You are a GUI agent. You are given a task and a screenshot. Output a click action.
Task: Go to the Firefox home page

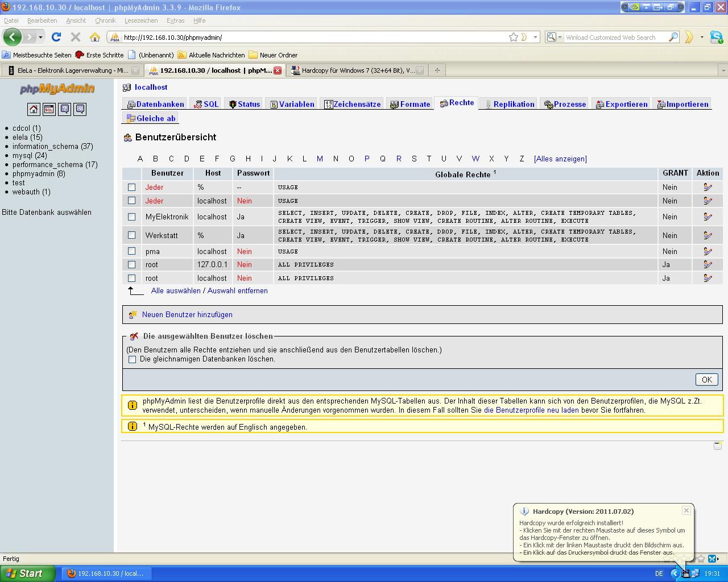point(95,37)
